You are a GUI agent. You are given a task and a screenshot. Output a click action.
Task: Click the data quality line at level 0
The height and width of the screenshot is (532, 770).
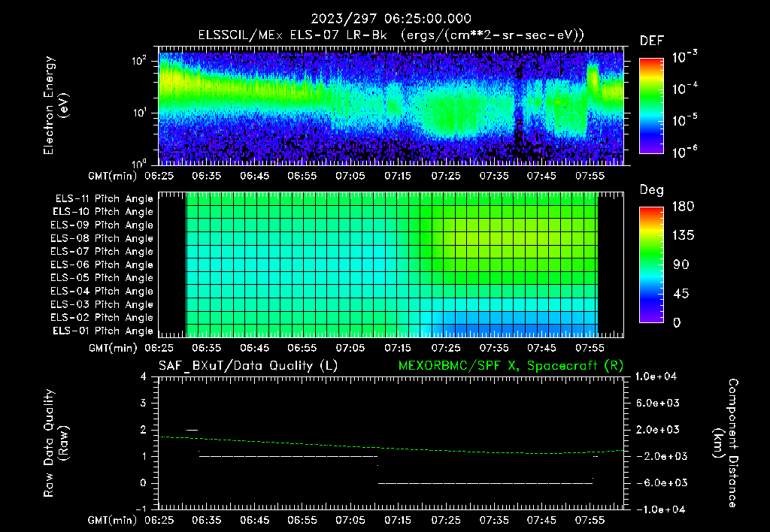(485, 483)
